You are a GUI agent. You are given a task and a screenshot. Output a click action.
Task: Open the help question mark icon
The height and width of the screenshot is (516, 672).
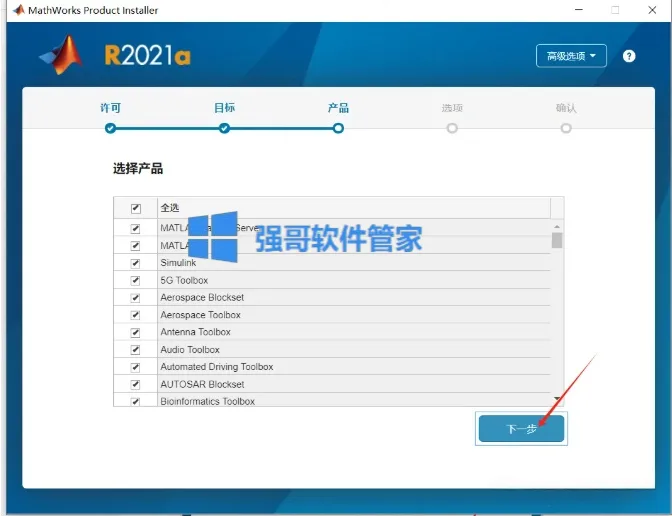point(629,56)
